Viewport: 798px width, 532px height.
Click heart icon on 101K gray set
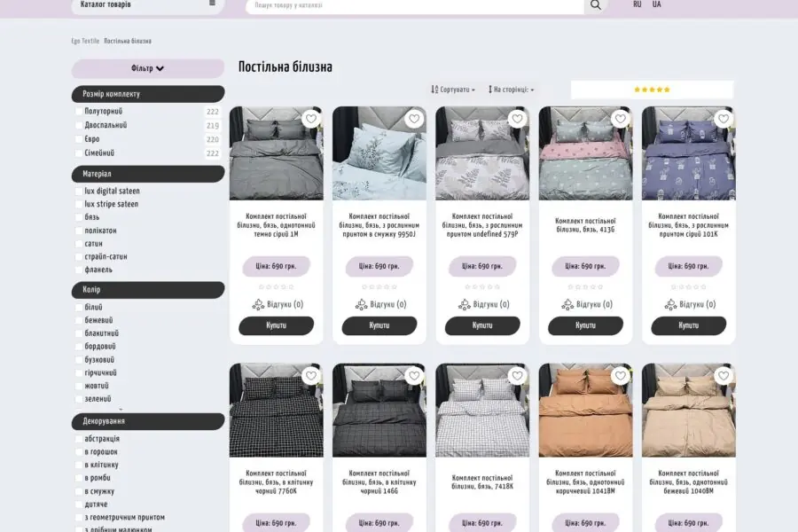pos(724,119)
